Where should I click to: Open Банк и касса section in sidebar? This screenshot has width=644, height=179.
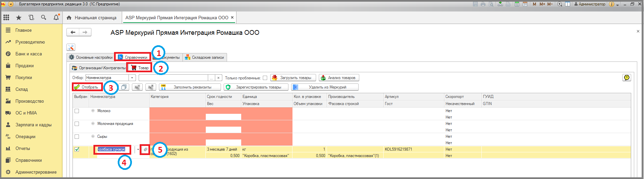[31, 54]
